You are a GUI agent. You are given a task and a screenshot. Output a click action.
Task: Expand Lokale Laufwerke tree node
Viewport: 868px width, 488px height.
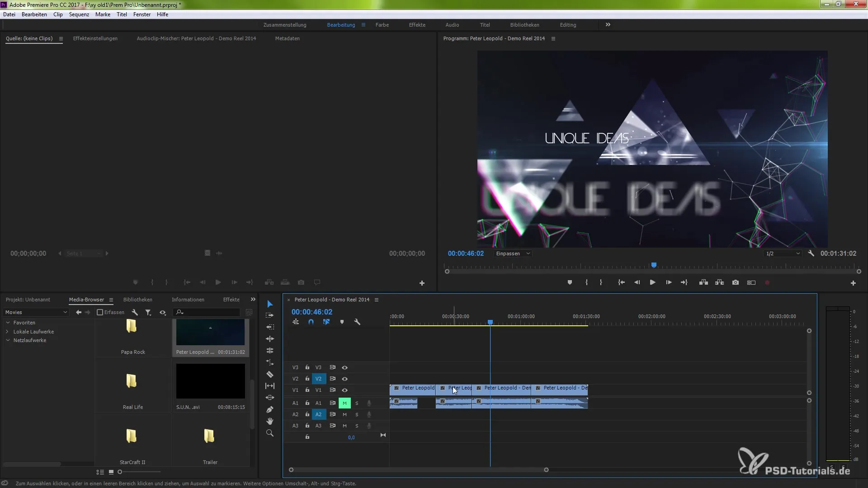(8, 332)
